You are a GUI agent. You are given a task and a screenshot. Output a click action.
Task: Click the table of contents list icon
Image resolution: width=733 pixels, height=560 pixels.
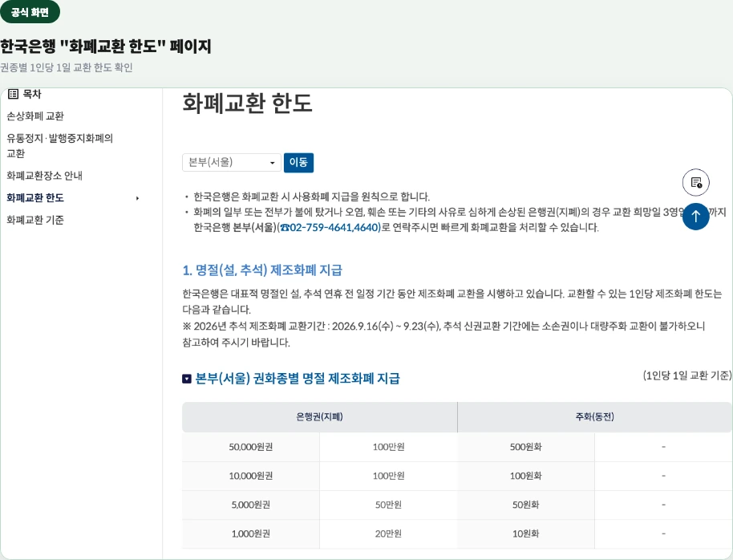coord(13,94)
